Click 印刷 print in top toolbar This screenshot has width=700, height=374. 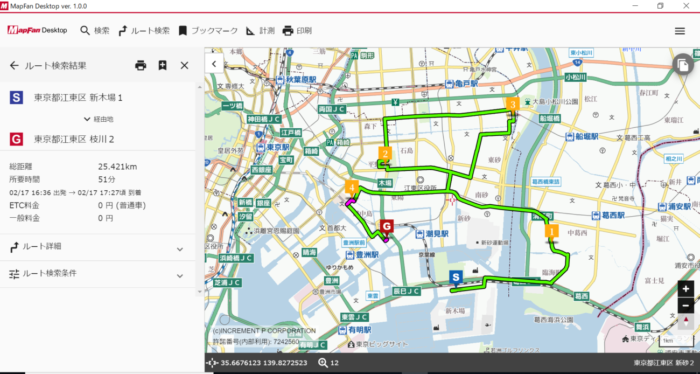[x=297, y=31]
